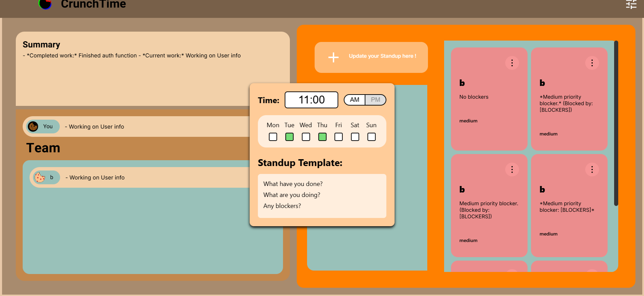Open options menu on '*Medium priority blocker.* (Blocked by' card
This screenshot has height=296, width=644.
click(592, 63)
